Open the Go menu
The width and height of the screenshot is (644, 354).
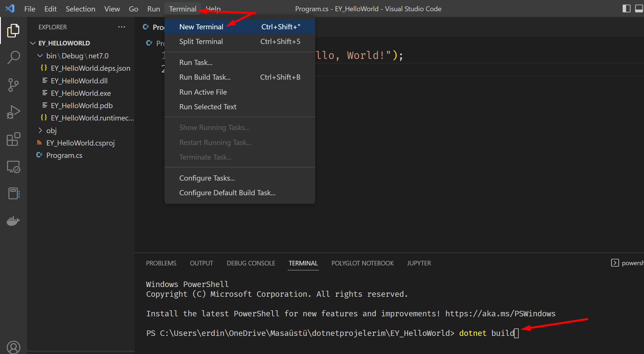133,9
